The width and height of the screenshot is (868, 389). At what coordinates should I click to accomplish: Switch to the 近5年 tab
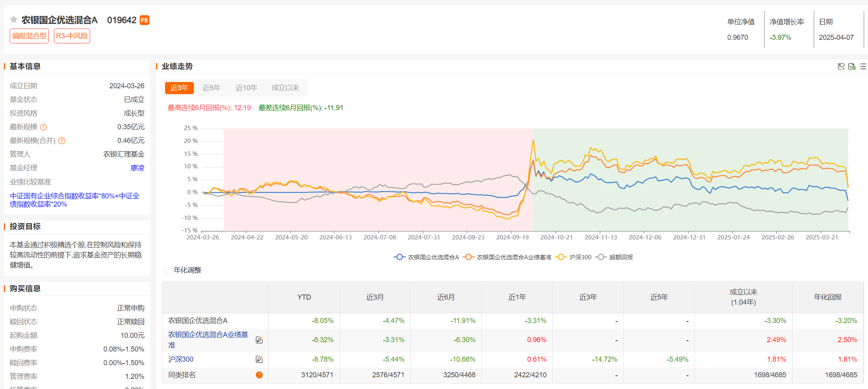(211, 88)
